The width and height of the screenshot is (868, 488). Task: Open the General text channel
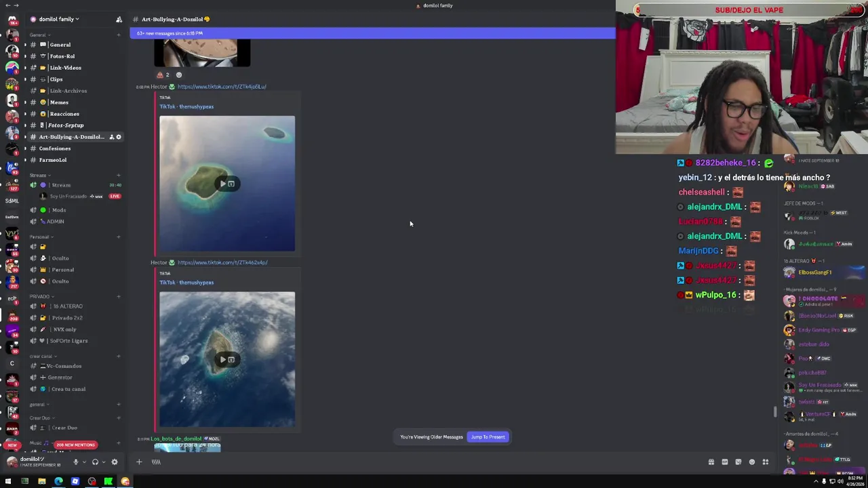(75, 45)
